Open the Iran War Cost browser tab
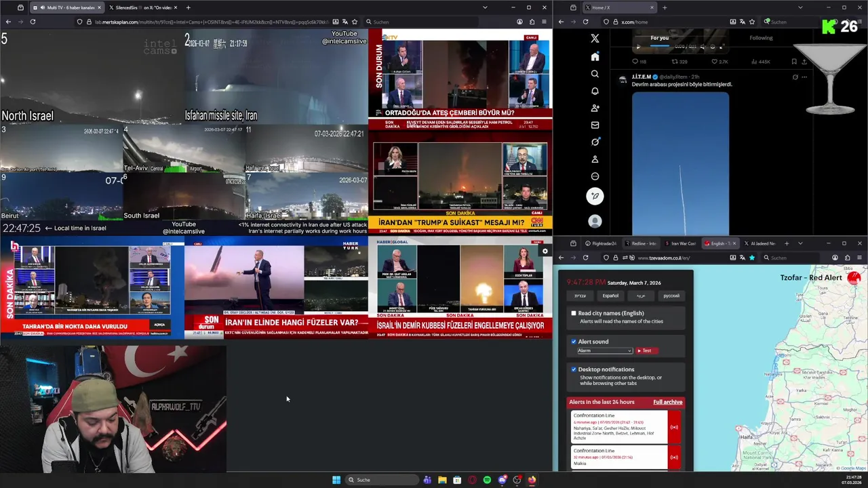The image size is (868, 488). [x=681, y=243]
